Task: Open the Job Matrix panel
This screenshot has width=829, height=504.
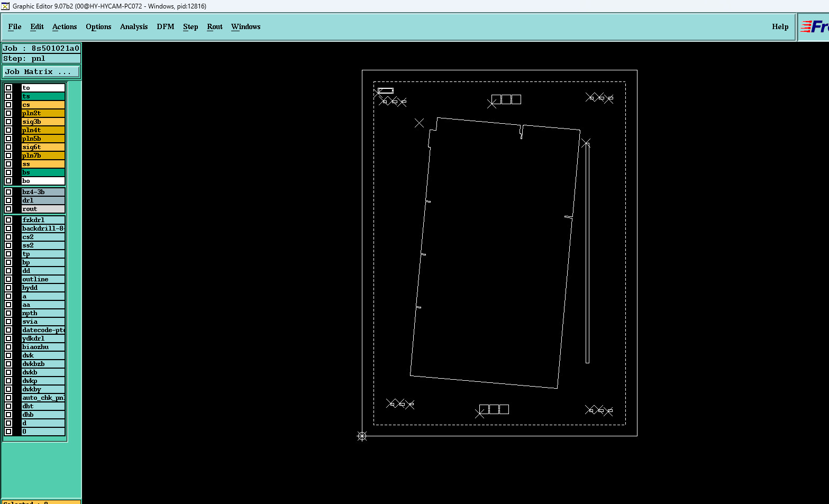Action: coord(41,71)
